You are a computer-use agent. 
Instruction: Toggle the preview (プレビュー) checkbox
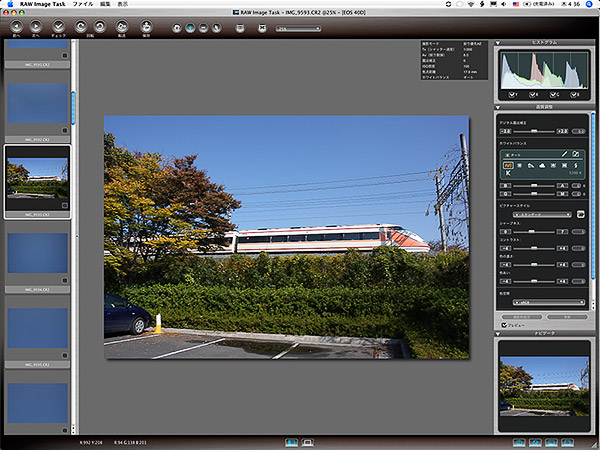504,325
